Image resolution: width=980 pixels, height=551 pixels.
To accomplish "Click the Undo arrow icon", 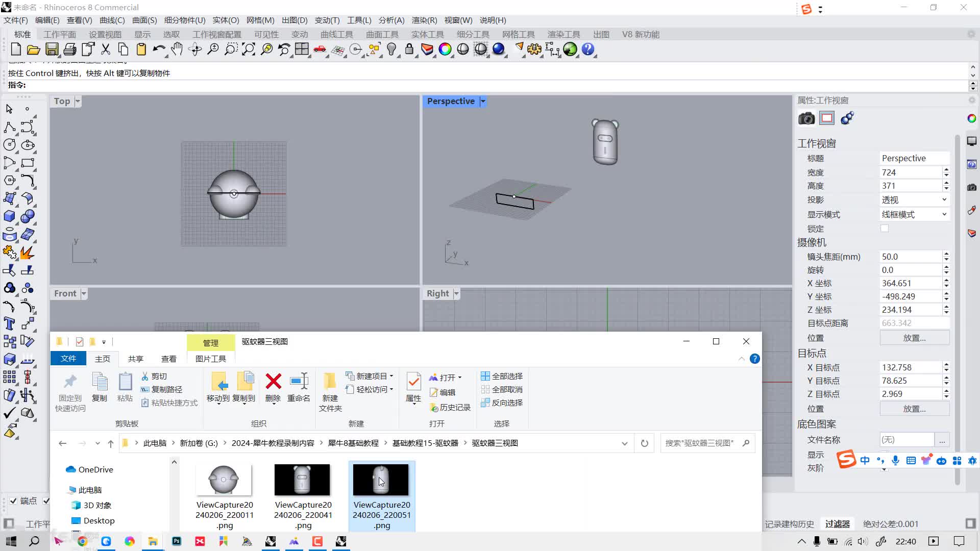I will tap(159, 49).
